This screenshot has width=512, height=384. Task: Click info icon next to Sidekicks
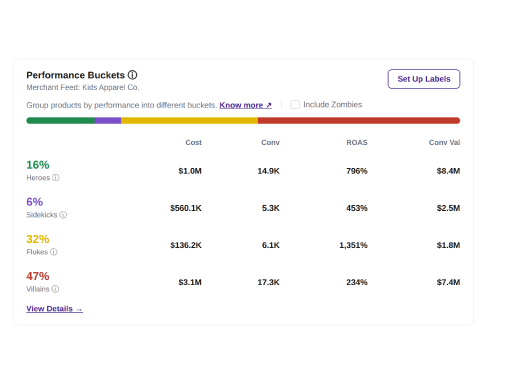tap(63, 215)
